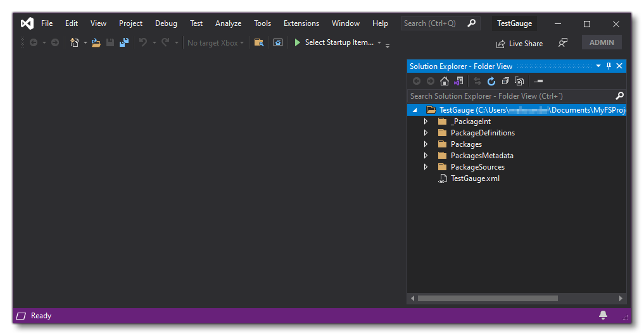Open the No target Xbox dropdown
644x336 pixels.
[216, 42]
